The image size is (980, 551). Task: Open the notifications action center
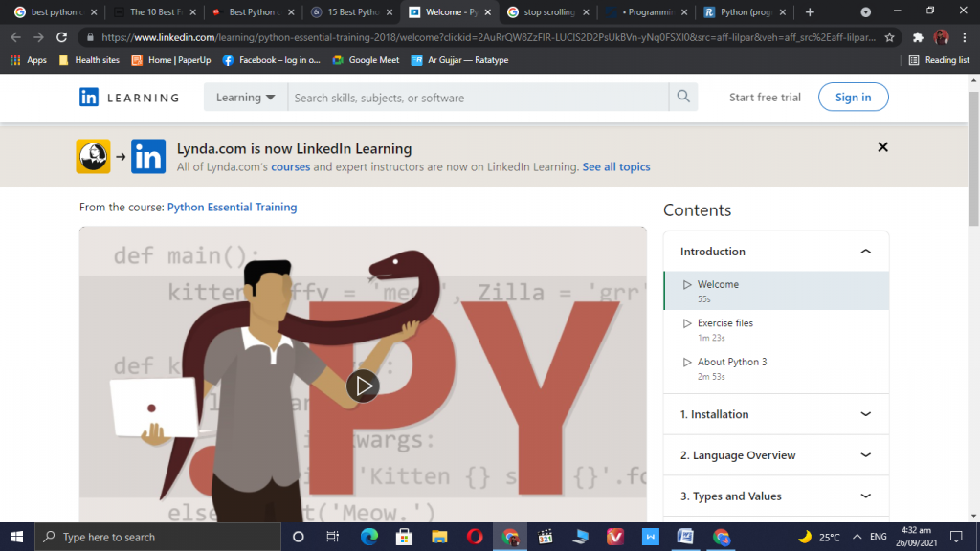(x=956, y=537)
